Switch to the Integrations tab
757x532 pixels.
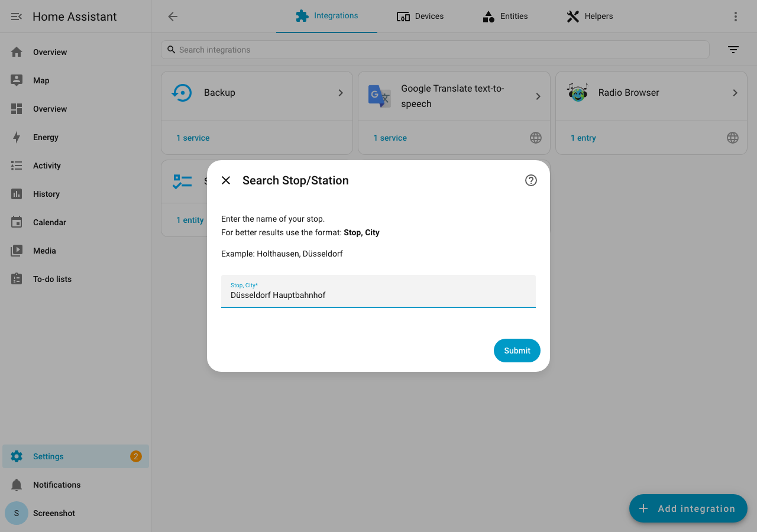(326, 16)
